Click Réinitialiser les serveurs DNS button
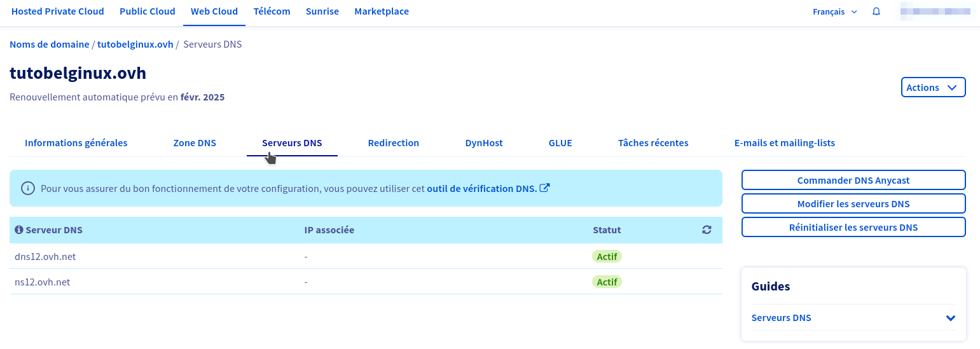The height and width of the screenshot is (349, 980). pyautogui.click(x=853, y=227)
